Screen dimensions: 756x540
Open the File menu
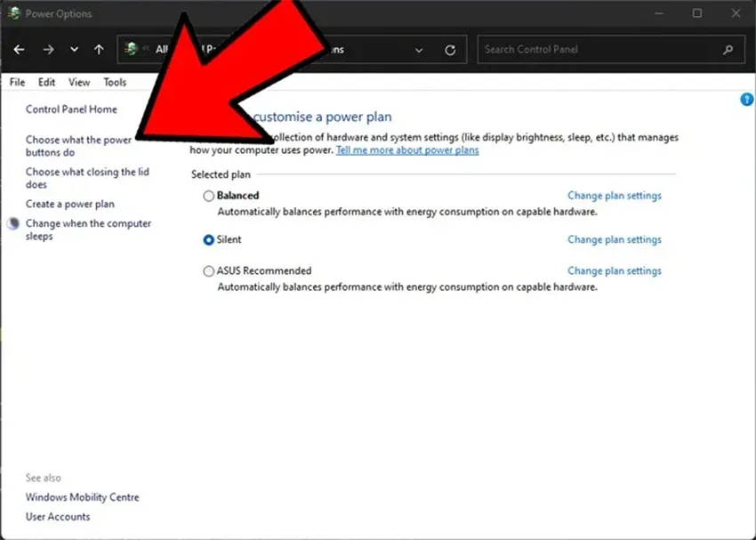17,82
